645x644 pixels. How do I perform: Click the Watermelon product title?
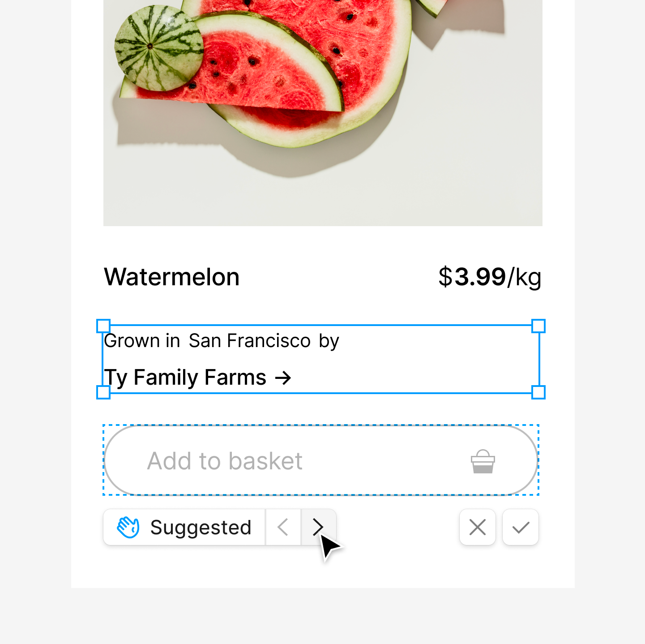coord(171,277)
